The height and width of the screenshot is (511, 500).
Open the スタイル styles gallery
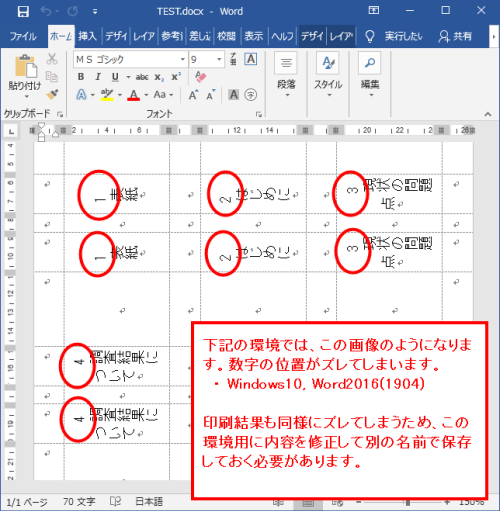(328, 75)
